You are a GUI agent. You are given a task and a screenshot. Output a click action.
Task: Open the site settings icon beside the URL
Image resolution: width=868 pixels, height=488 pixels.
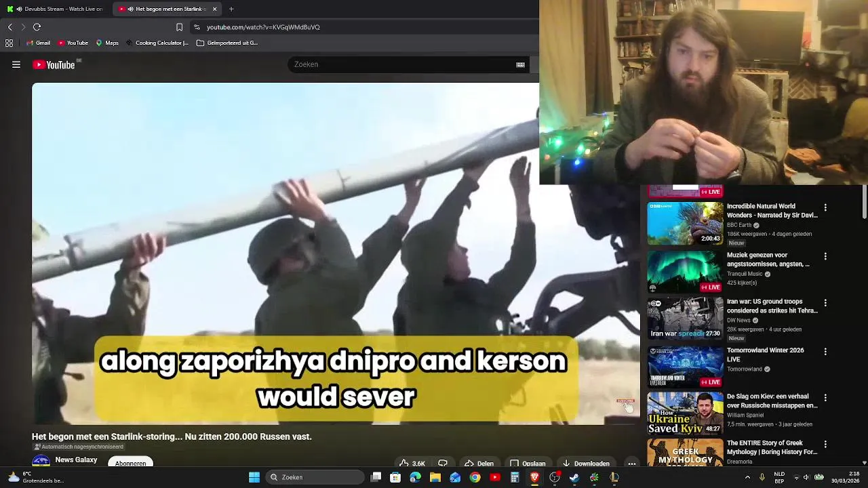point(197,27)
